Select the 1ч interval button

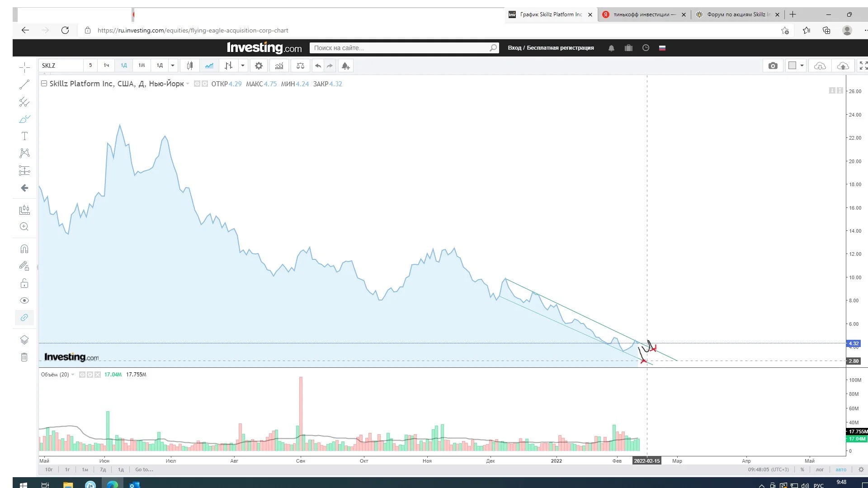point(106,66)
